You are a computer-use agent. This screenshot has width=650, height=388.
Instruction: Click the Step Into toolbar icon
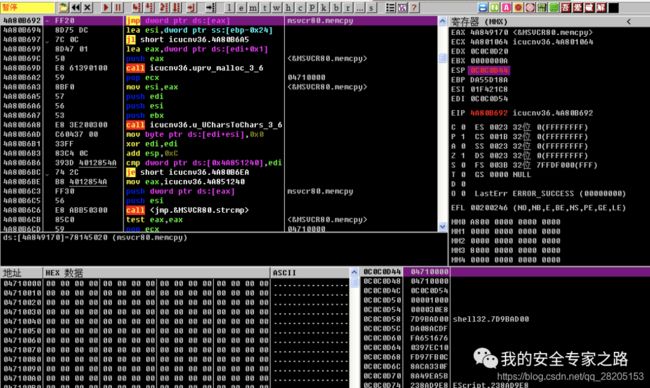pyautogui.click(x=136, y=7)
